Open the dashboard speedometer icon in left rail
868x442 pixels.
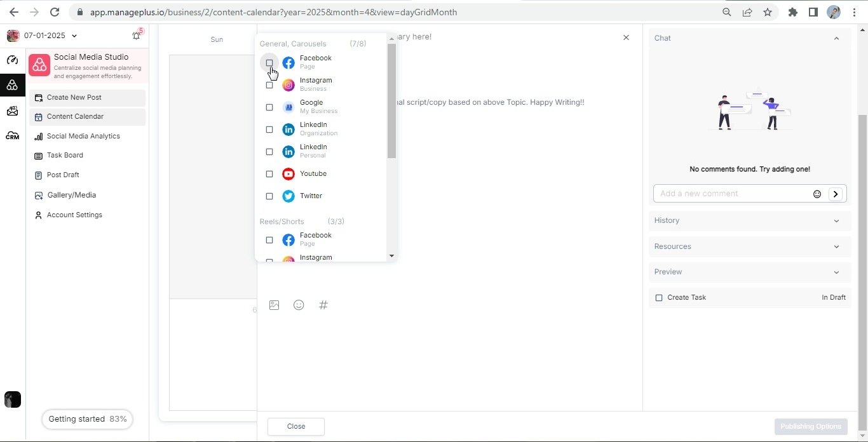[12, 60]
